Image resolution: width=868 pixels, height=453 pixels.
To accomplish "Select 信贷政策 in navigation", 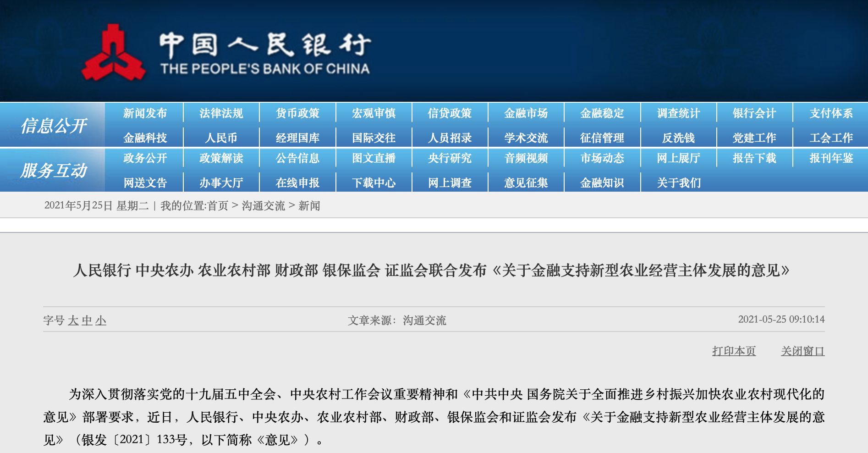I will [x=450, y=113].
